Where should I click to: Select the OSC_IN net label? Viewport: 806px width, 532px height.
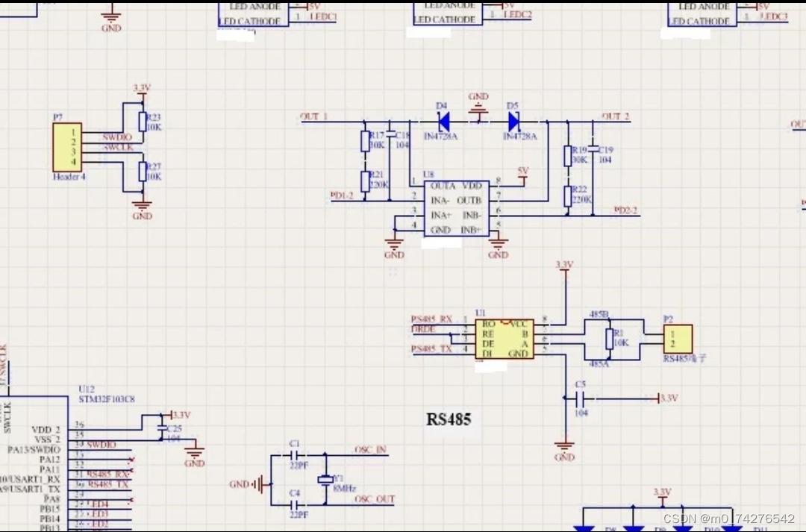(x=370, y=450)
